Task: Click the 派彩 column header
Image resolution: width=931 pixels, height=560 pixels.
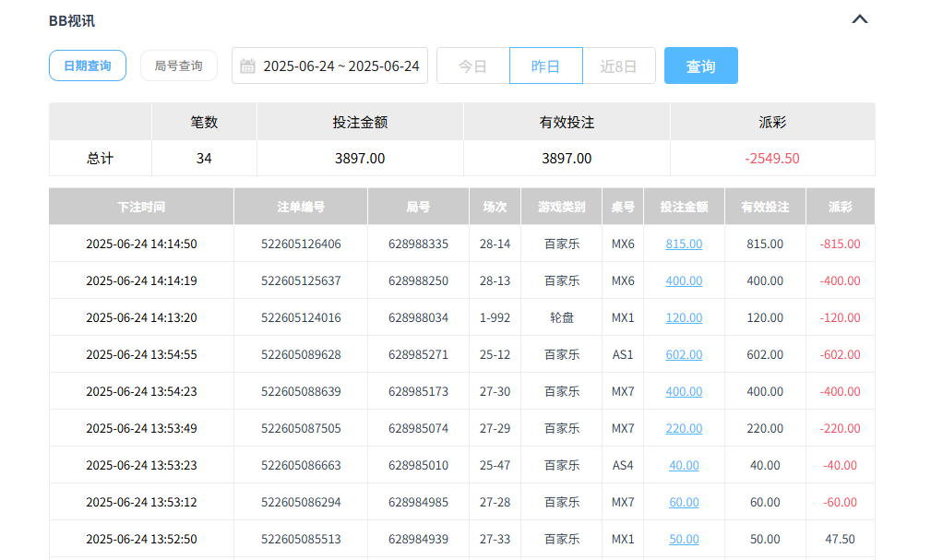Action: pyautogui.click(x=841, y=206)
